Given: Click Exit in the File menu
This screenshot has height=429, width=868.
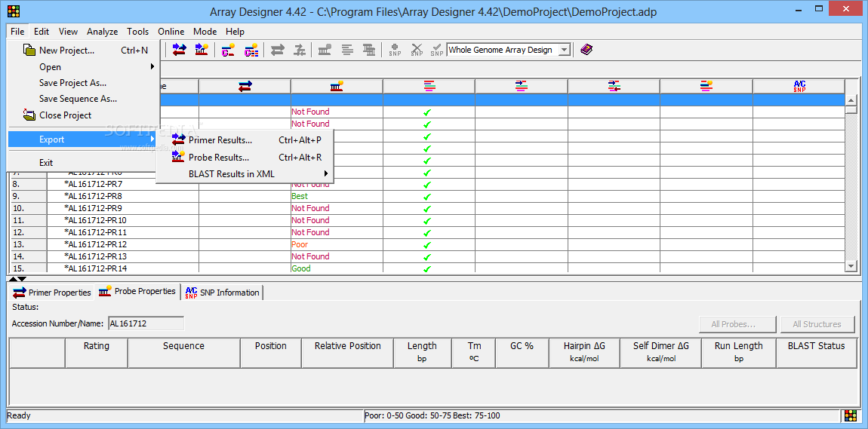Looking at the screenshot, I should [84, 163].
